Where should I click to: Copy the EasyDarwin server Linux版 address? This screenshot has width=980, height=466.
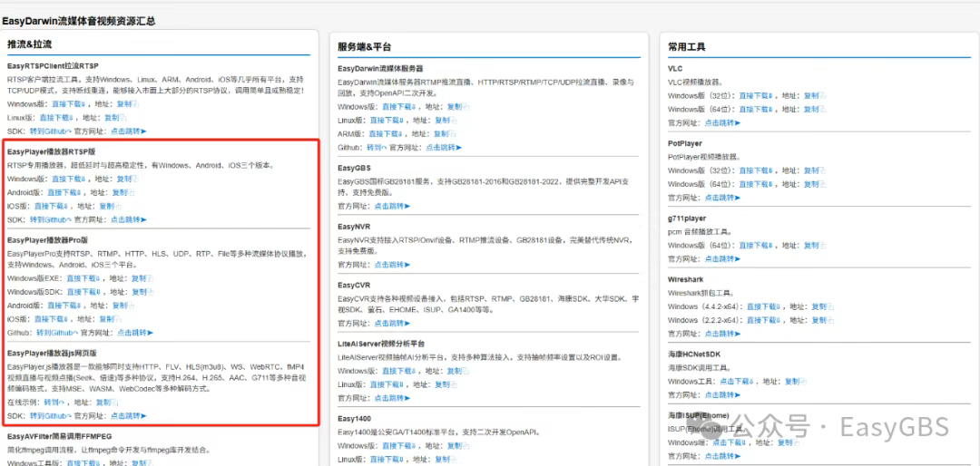446,121
